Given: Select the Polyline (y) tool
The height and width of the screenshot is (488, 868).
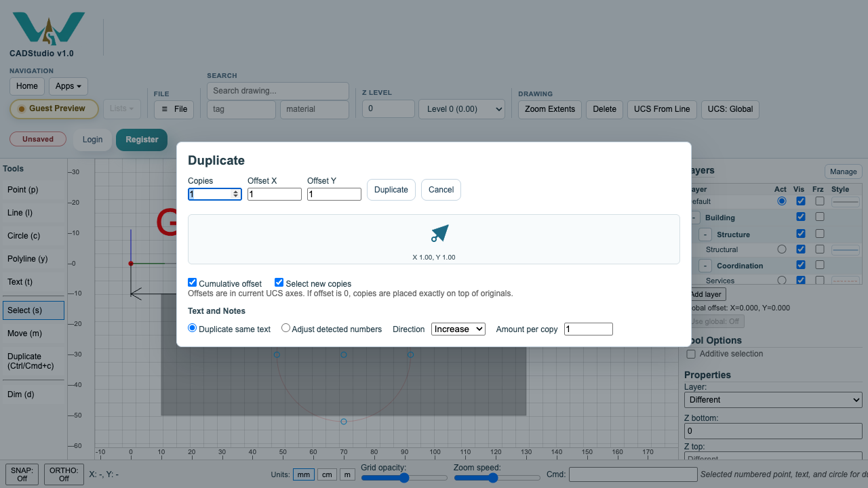Looking at the screenshot, I should click(x=33, y=259).
